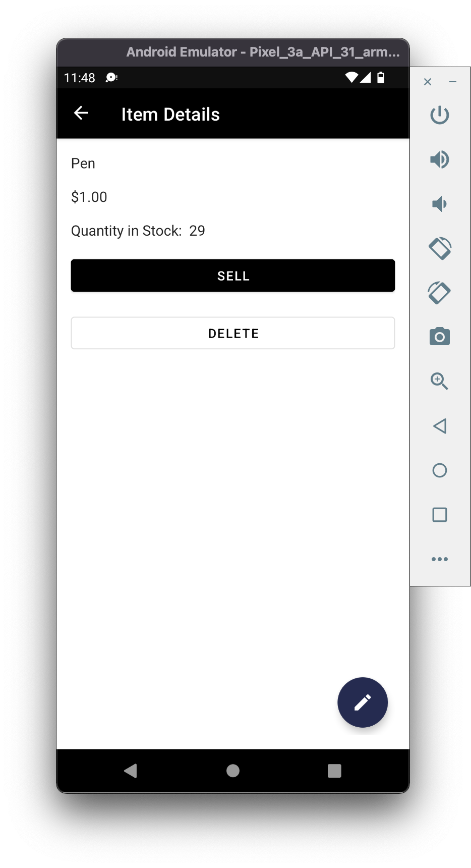
Task: Decrease volume with the emulator volume down icon
Action: (439, 204)
